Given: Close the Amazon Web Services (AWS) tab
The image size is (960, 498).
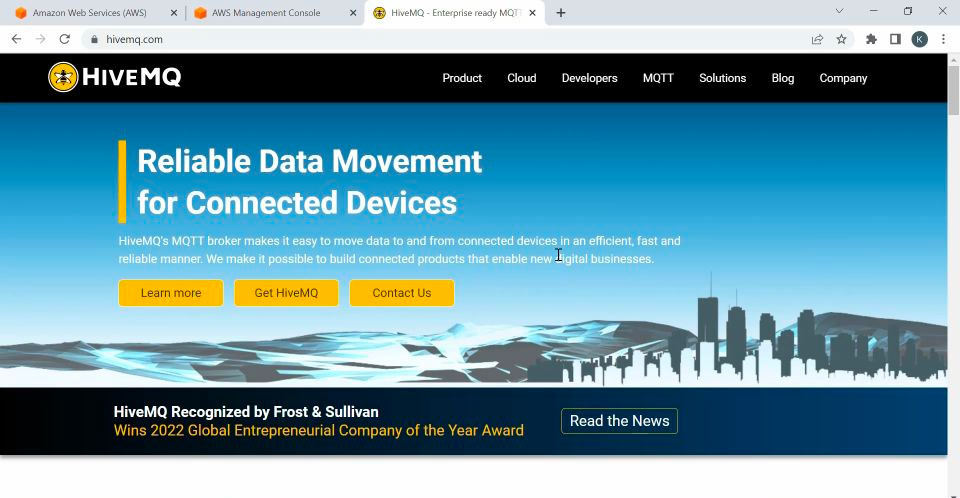Looking at the screenshot, I should [174, 13].
